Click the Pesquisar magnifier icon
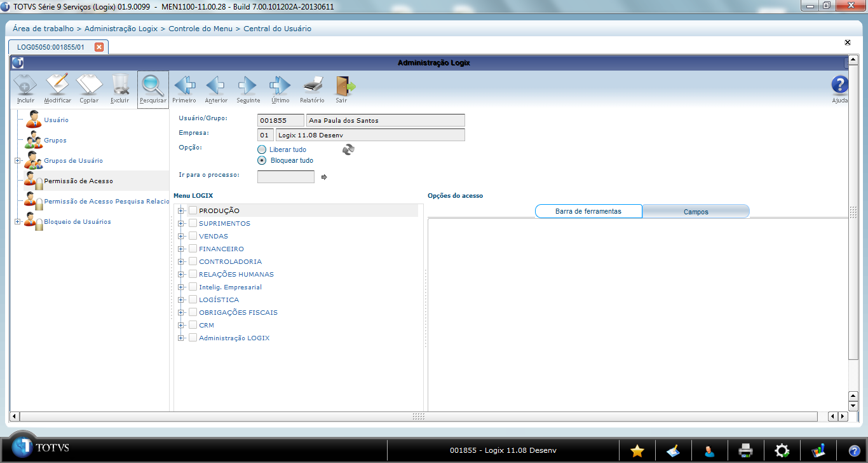 click(x=153, y=88)
